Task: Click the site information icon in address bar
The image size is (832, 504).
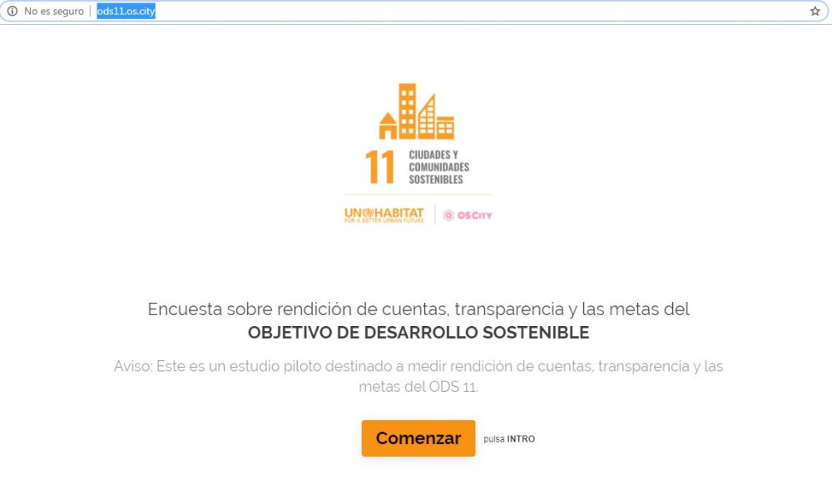Action: 12,12
